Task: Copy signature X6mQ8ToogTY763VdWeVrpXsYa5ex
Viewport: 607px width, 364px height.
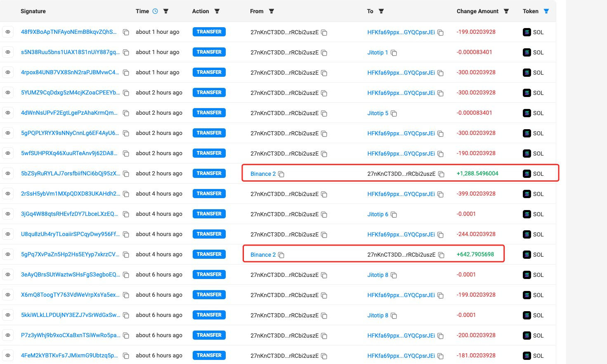Action: pyautogui.click(x=126, y=295)
